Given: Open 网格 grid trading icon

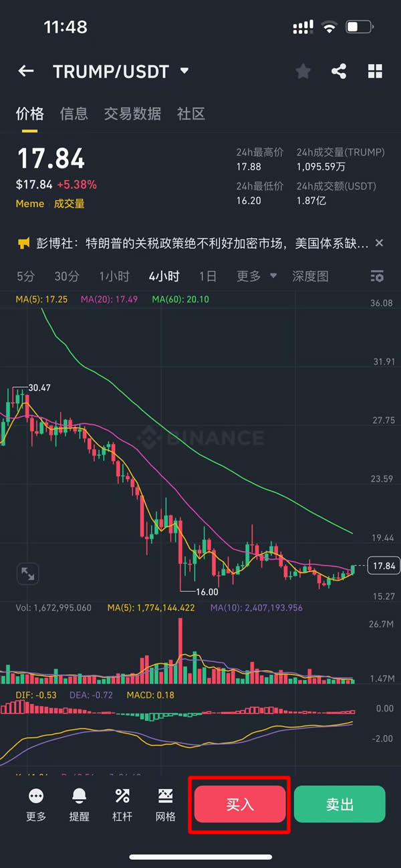Looking at the screenshot, I should coord(165,804).
